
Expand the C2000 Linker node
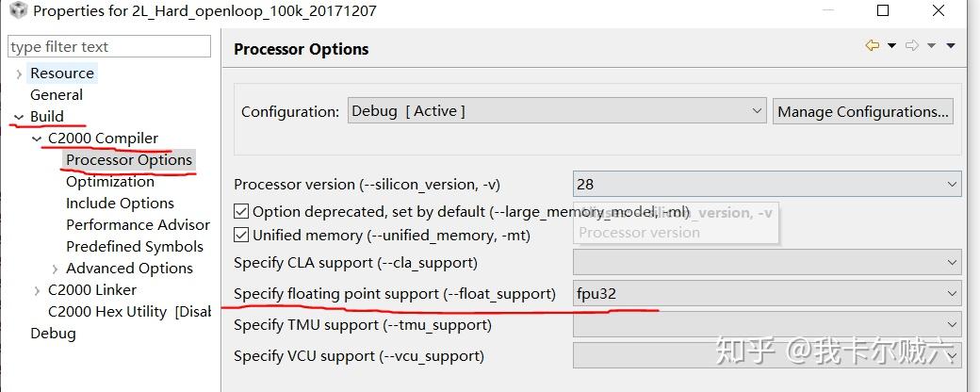tap(37, 290)
